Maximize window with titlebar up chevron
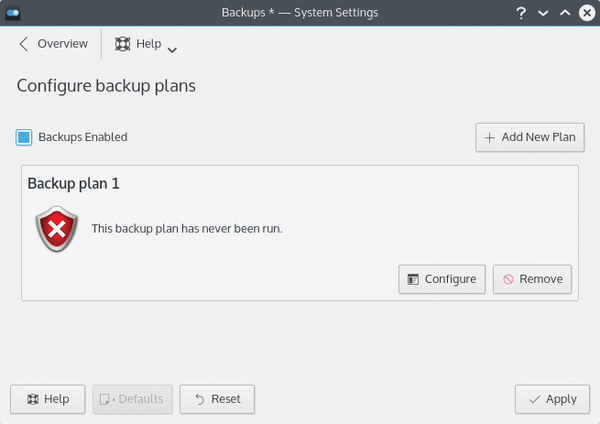The height and width of the screenshot is (424, 600). [x=565, y=13]
